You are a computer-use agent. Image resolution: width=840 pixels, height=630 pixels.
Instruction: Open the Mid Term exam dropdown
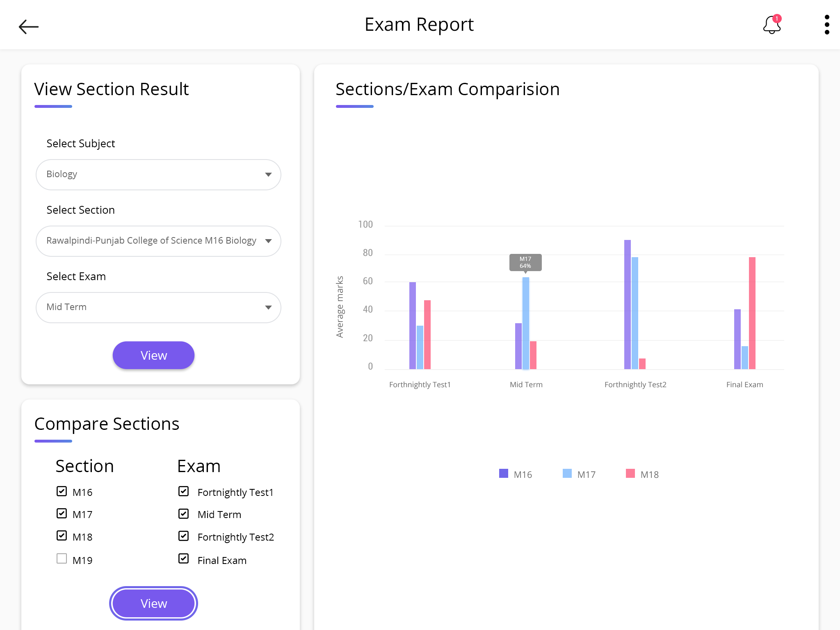pos(158,308)
